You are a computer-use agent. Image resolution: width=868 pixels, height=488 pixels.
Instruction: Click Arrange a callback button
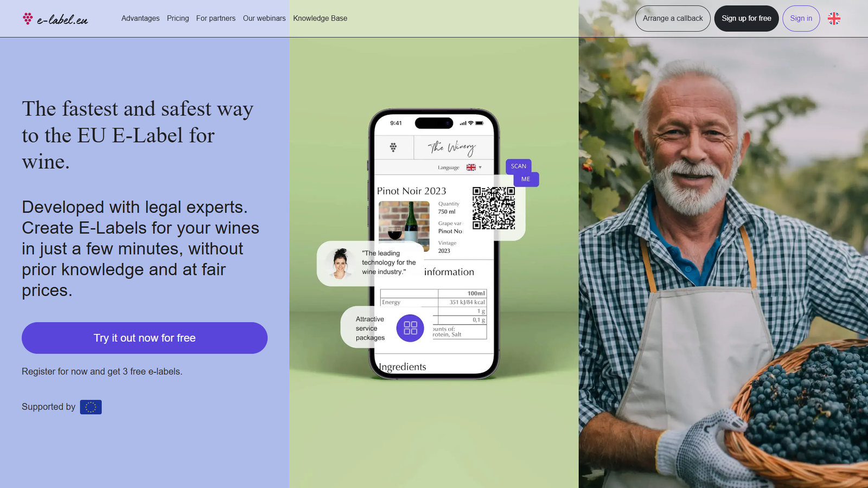673,18
